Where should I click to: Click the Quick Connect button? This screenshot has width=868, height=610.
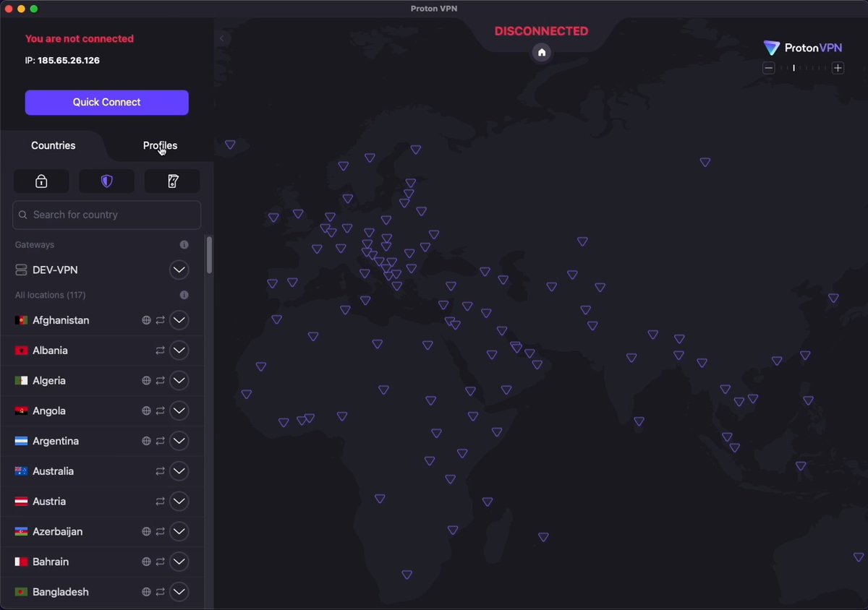click(x=107, y=102)
